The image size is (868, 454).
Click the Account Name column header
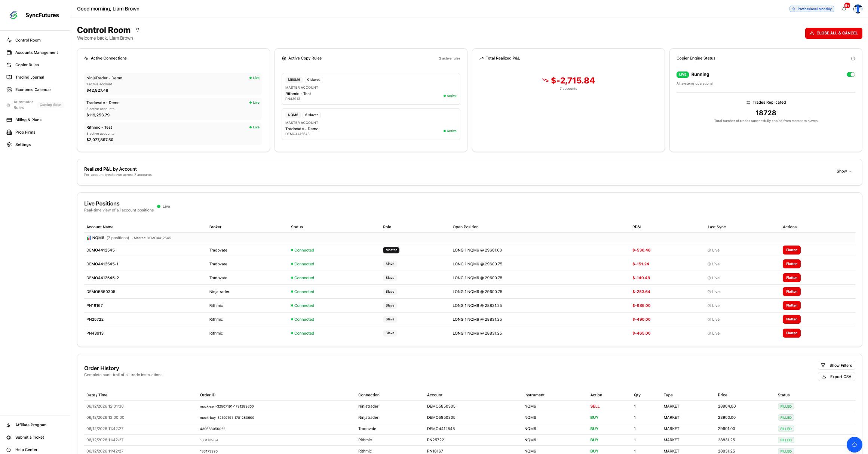(100, 227)
